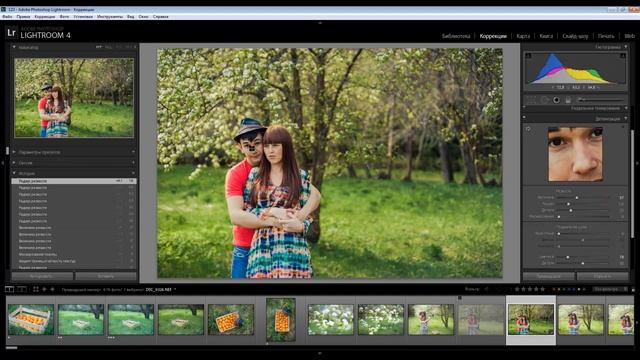Image resolution: width=640 pixels, height=360 pixels.
Task: Click the sharpening radius slider handle
Action: click(x=569, y=204)
